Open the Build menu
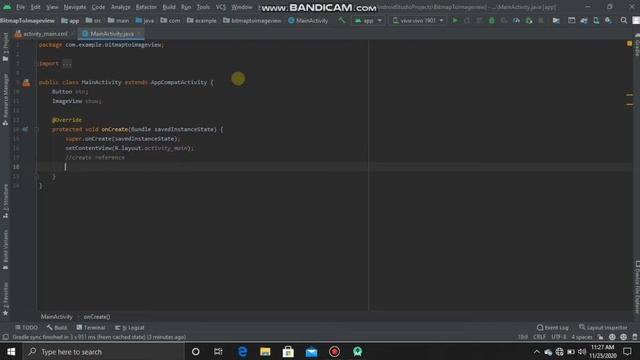This screenshot has width=640, height=360. point(169,7)
